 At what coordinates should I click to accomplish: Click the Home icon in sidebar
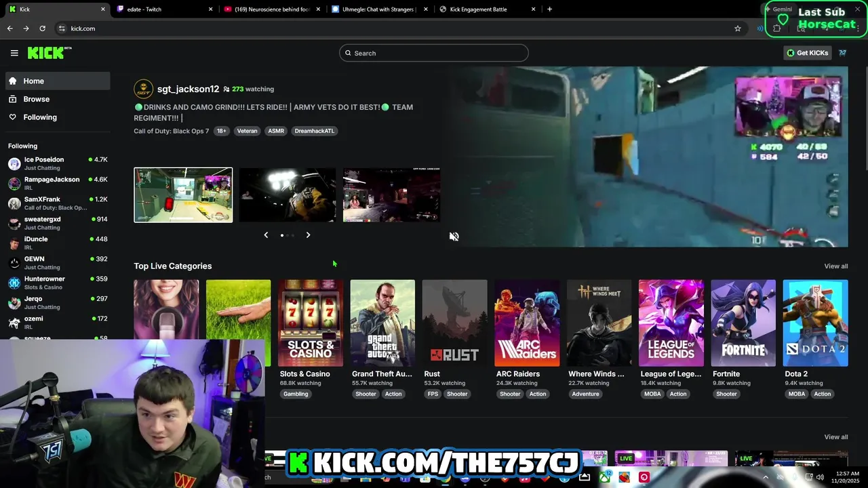13,81
